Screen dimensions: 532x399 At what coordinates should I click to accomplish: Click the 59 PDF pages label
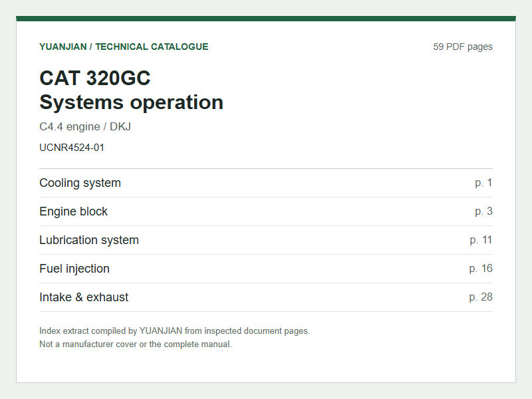click(x=463, y=47)
